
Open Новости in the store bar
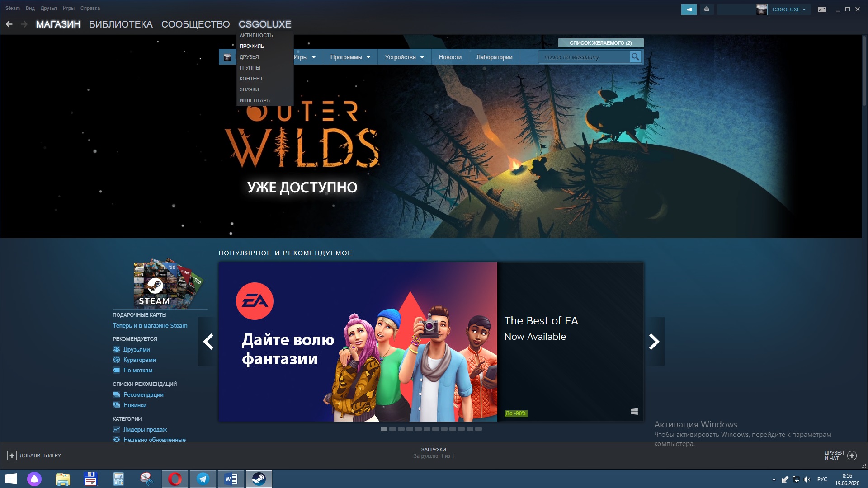(450, 57)
